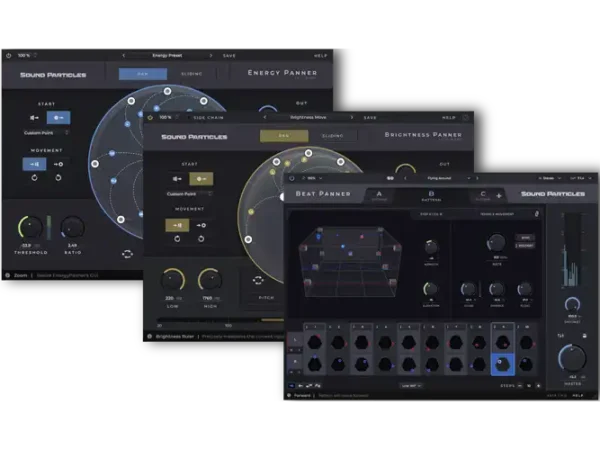This screenshot has width=600, height=450.
Task: Open the Brightness Move preset name
Action: tap(308, 117)
